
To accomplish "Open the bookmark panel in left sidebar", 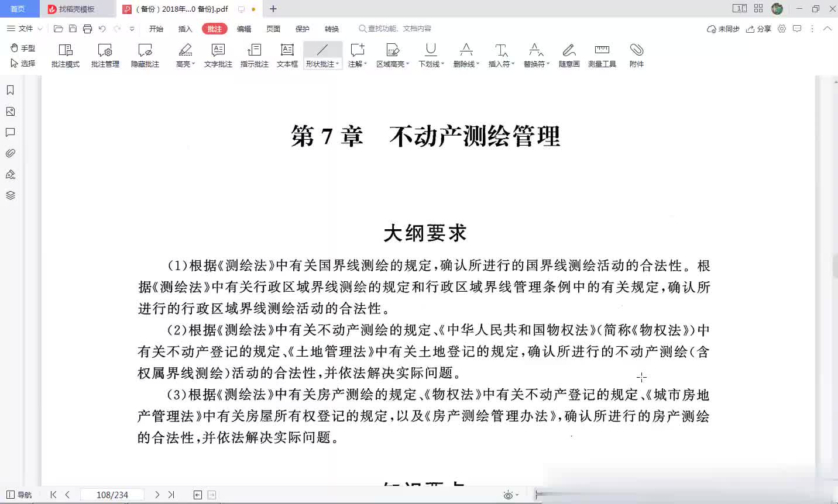I will point(11,90).
